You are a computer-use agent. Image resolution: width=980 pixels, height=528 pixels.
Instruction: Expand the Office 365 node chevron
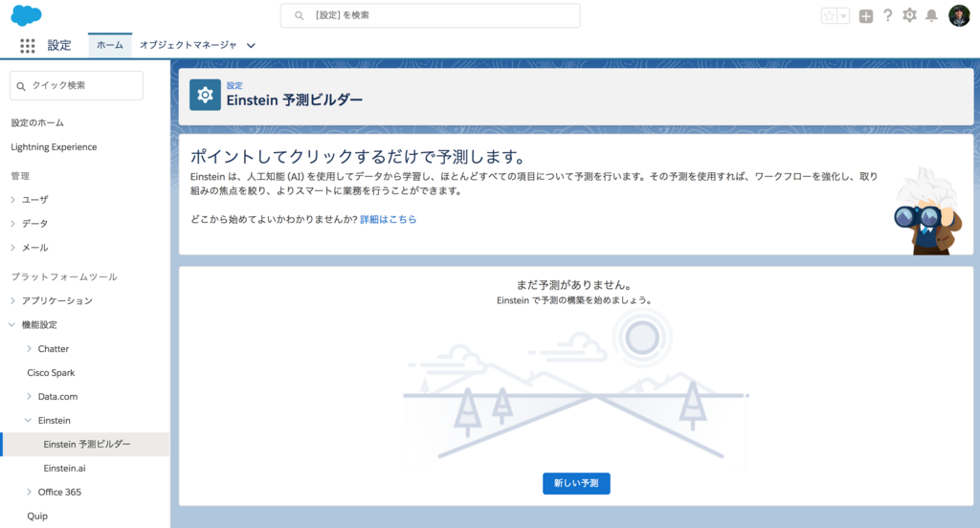[x=29, y=492]
